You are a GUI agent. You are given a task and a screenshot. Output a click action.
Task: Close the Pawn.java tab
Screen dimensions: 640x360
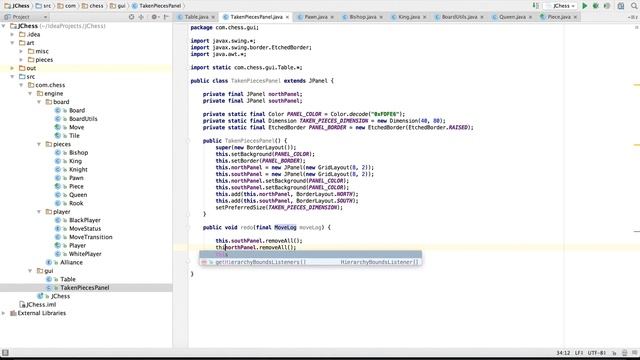pyautogui.click(x=332, y=17)
